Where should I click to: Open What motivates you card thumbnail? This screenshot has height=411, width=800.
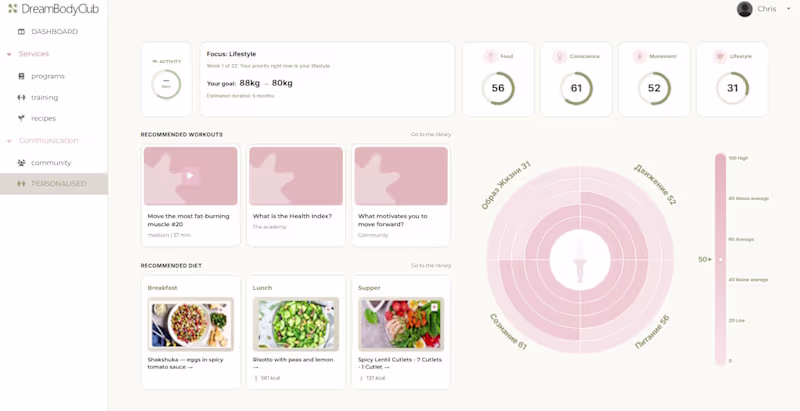click(401, 176)
